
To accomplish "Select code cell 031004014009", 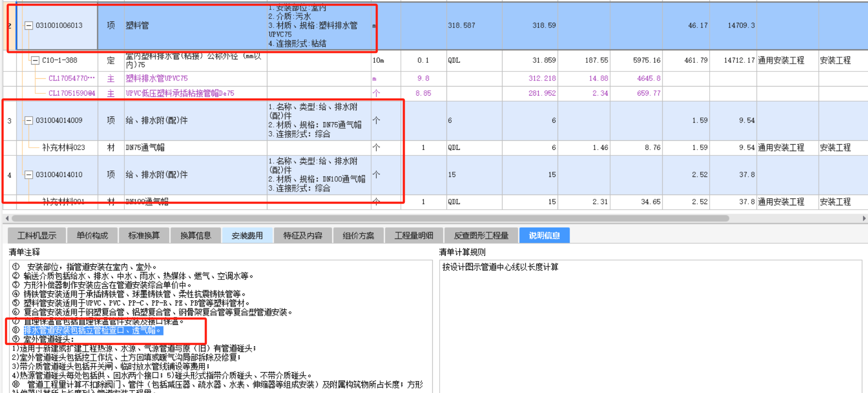I will (59, 121).
